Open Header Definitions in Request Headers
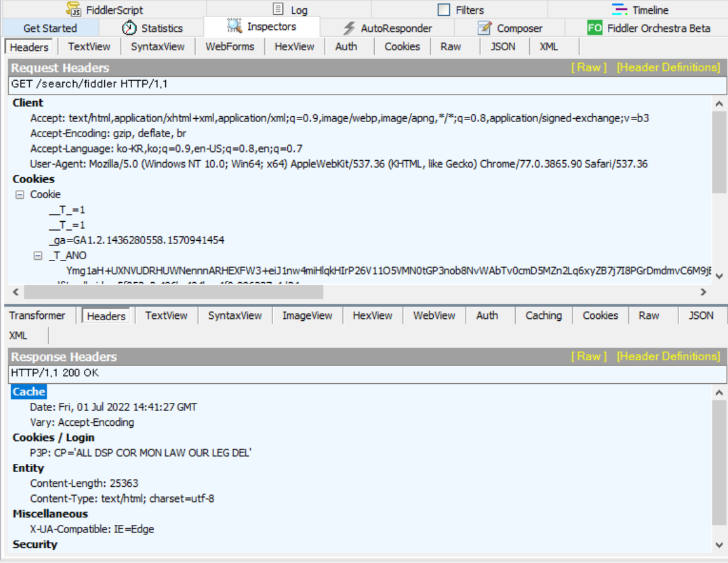The image size is (728, 563). (x=668, y=68)
